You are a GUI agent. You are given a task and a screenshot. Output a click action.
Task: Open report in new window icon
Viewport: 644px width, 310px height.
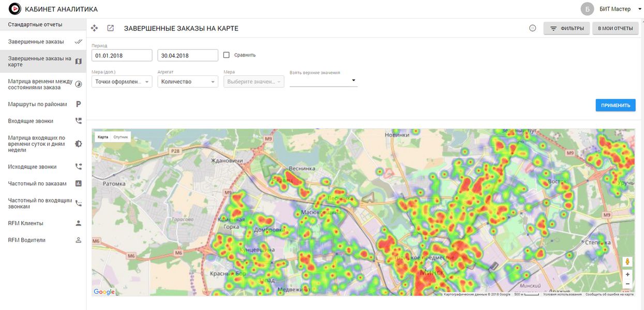point(110,28)
